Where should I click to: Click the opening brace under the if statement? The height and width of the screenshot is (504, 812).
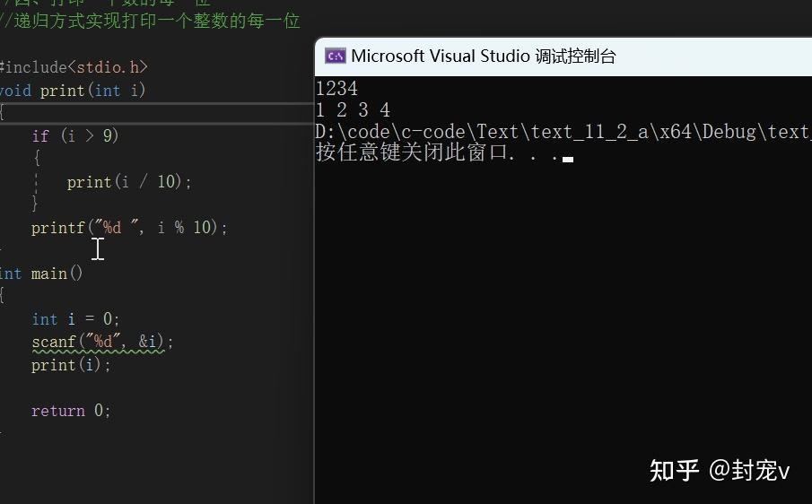pos(37,159)
